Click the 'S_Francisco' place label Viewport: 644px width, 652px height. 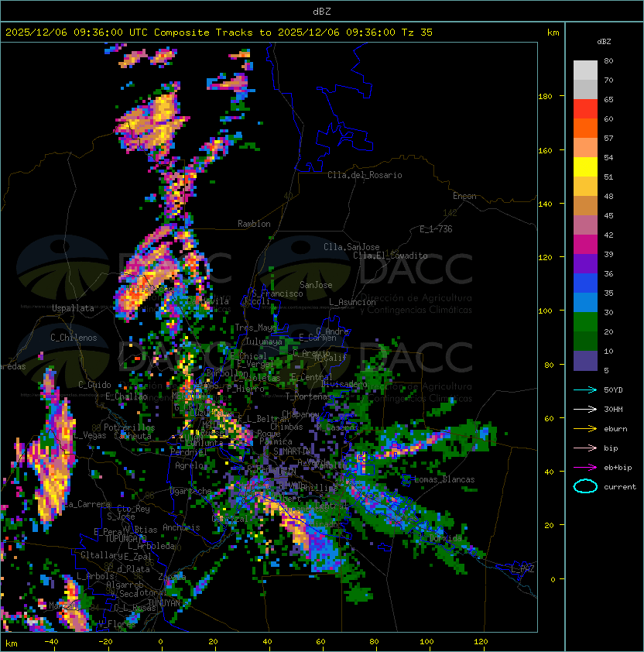click(277, 293)
